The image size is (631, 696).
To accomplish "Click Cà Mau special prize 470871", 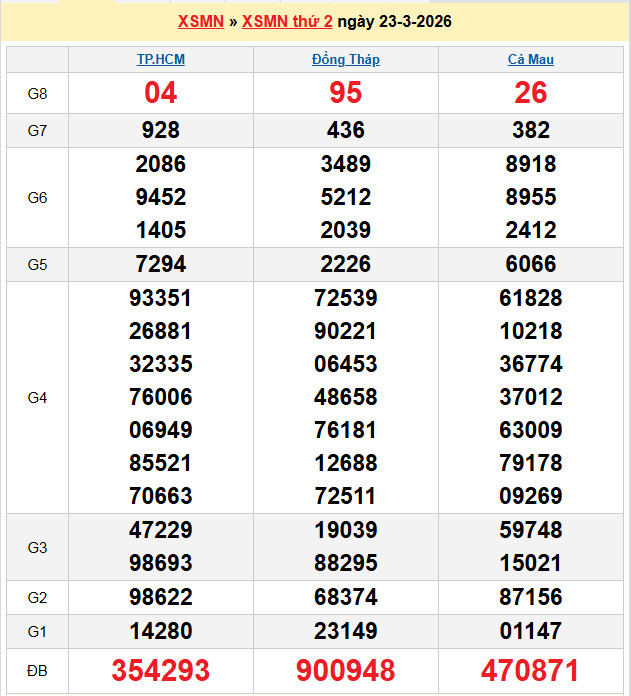I will pos(531,670).
